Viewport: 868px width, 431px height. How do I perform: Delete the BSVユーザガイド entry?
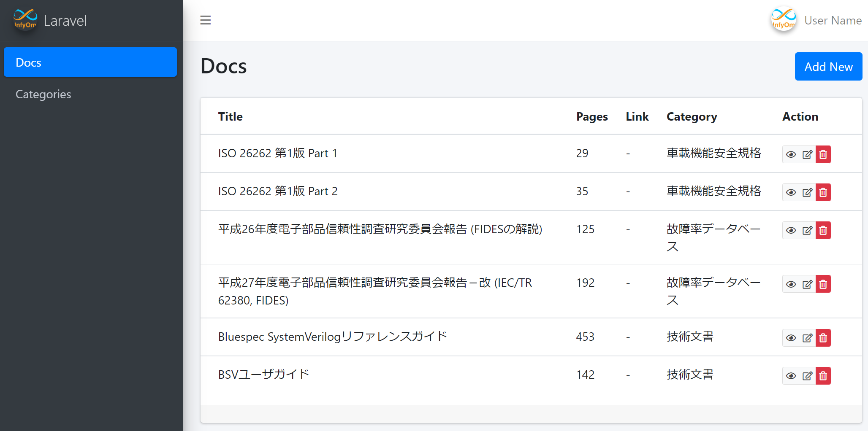(823, 376)
